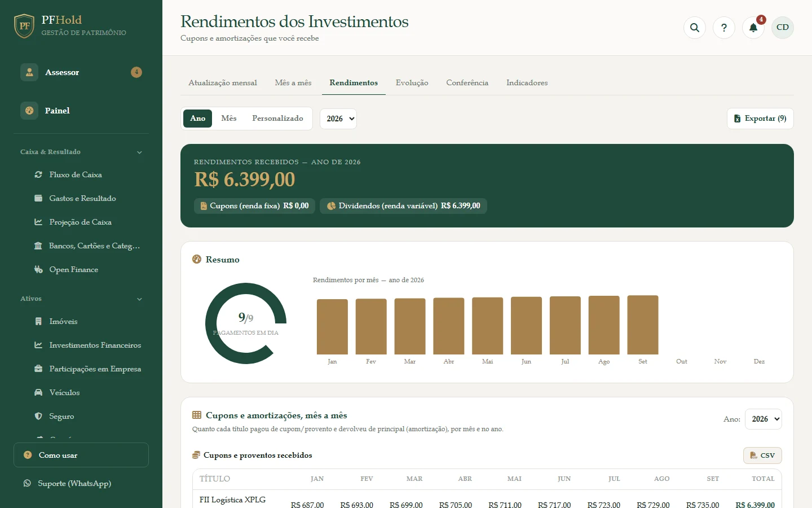Switch to Indicadores tab
Viewport: 812px width, 508px height.
[x=527, y=82]
